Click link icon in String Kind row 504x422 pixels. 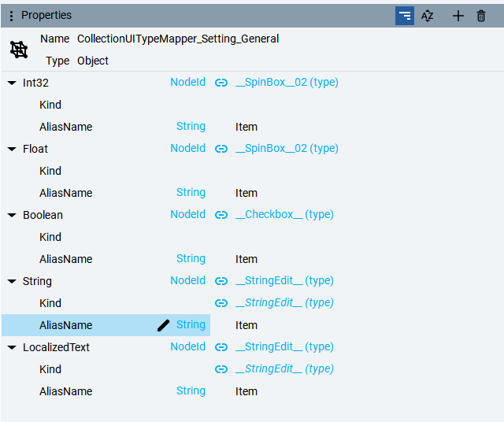[x=221, y=303]
